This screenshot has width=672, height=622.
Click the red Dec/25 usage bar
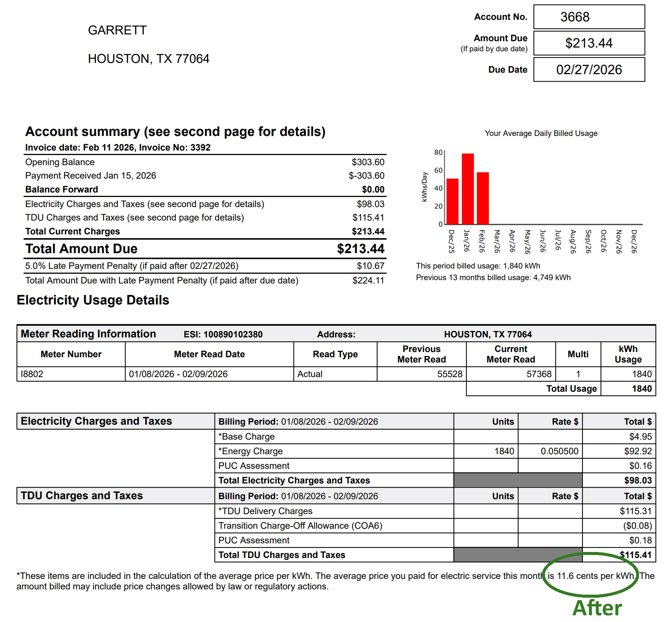[x=452, y=201]
